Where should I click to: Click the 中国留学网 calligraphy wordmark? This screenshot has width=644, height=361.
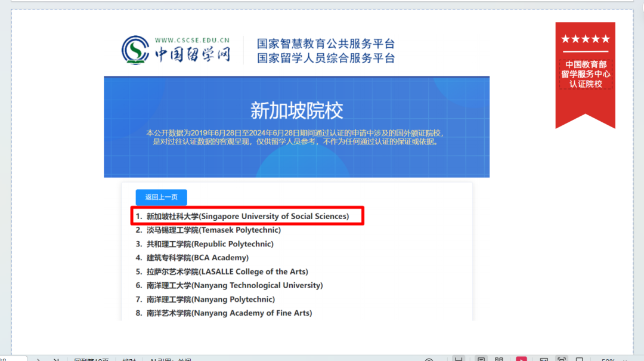pyautogui.click(x=193, y=54)
